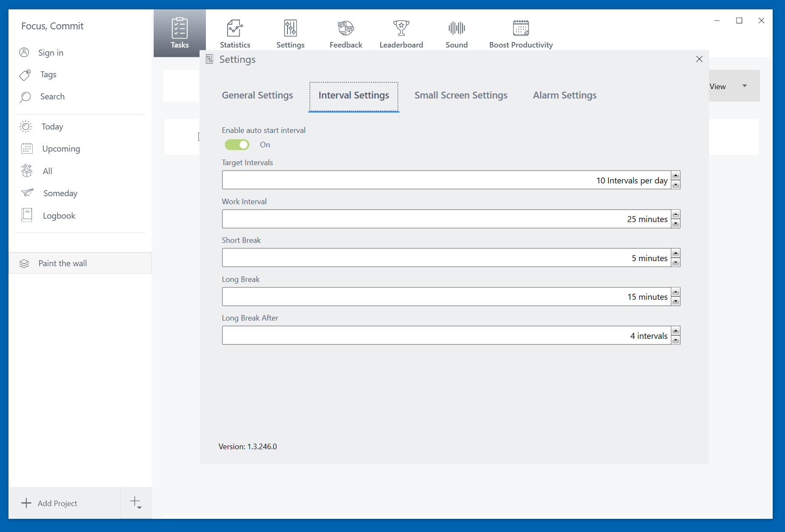Open Boost Productivity calendar icon
The width and height of the screenshot is (785, 532).
point(521,28)
